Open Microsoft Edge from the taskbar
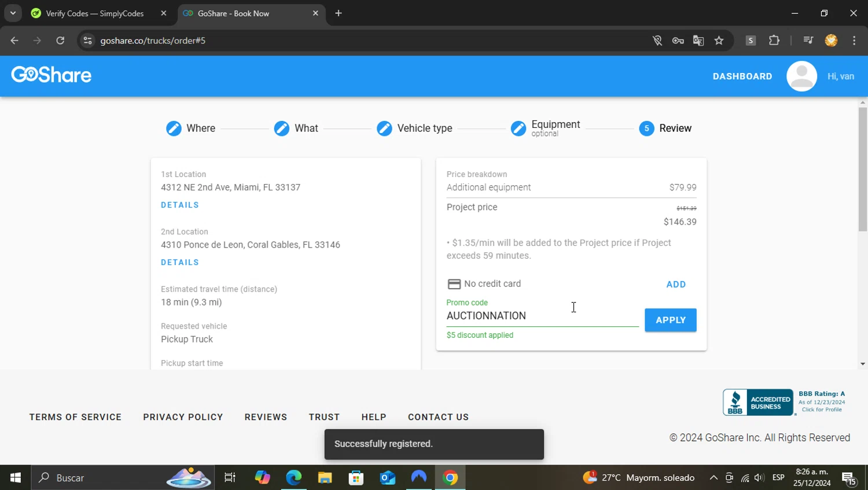 coord(294,478)
